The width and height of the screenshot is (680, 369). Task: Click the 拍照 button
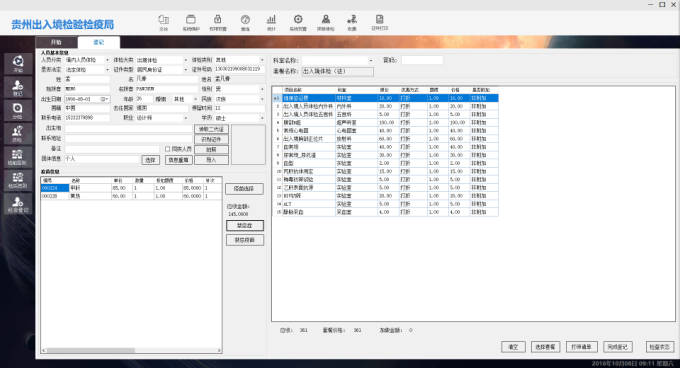[x=211, y=150]
